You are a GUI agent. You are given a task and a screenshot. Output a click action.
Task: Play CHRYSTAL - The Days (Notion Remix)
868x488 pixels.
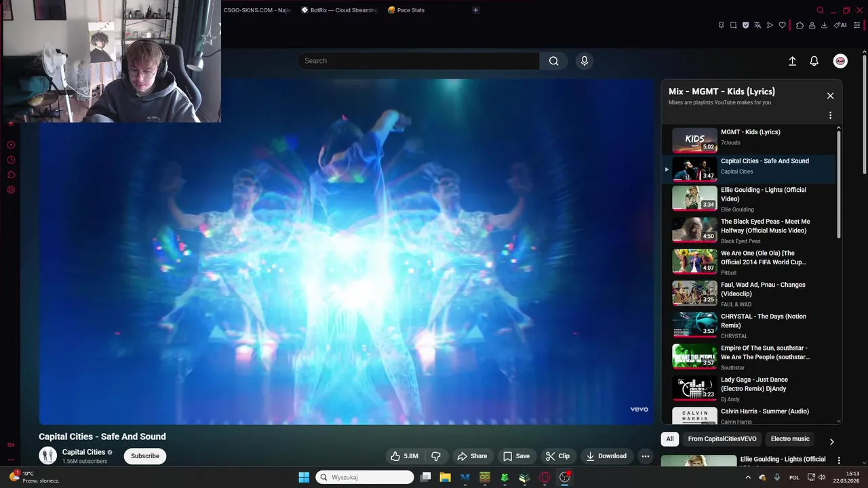tap(750, 325)
